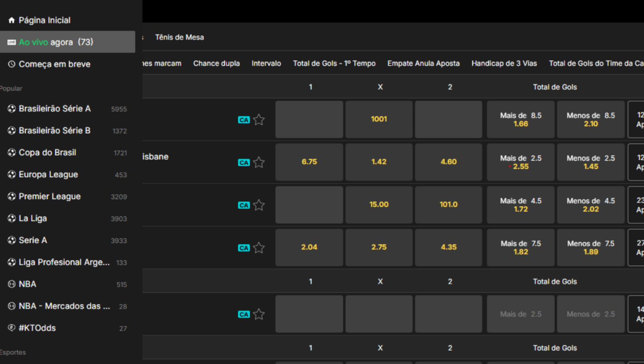Select Menos de 8.5 at 2.10

pos(591,119)
